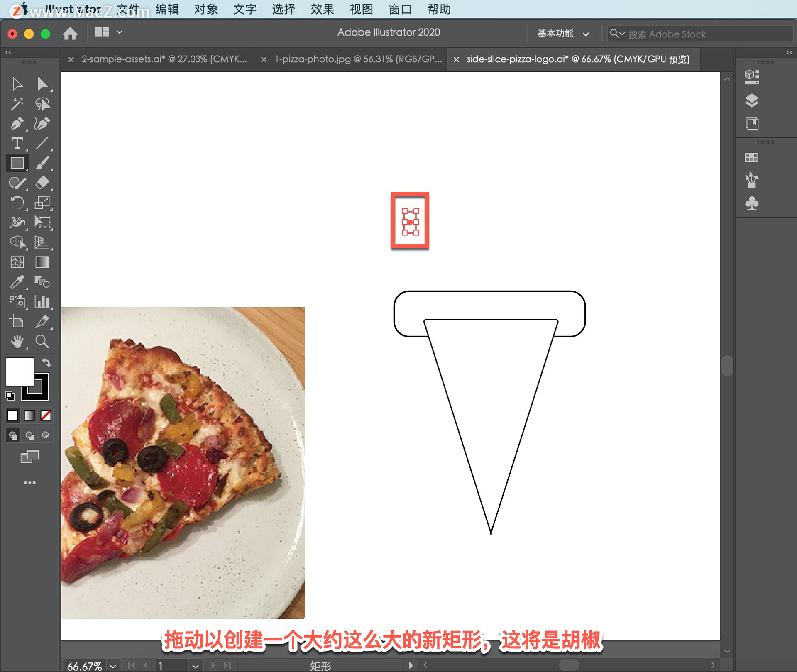The height and width of the screenshot is (672, 797).
Task: Select the Eyedropper tool
Action: click(17, 282)
